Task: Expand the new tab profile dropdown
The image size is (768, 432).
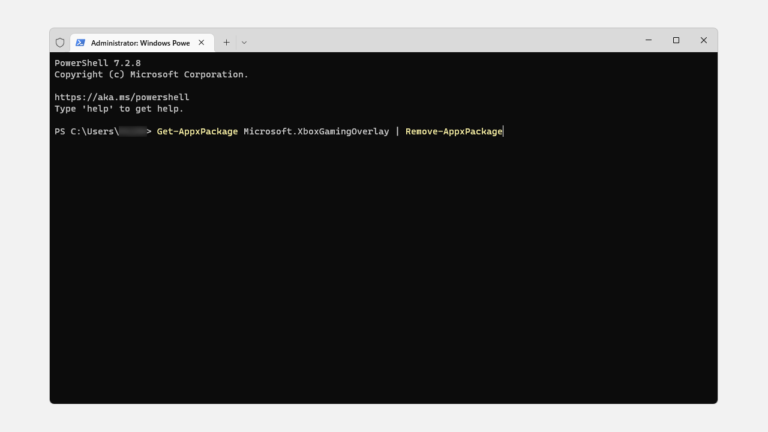Action: pyautogui.click(x=244, y=42)
